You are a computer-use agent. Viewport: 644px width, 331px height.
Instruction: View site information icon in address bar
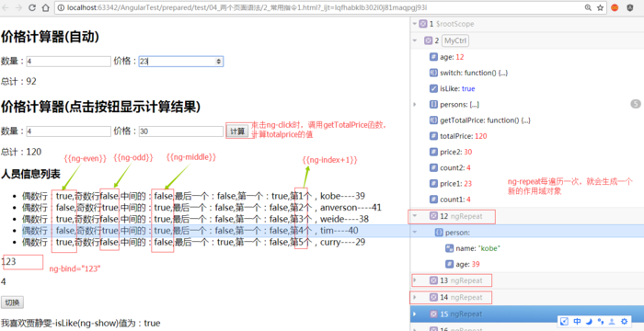tap(61, 7)
